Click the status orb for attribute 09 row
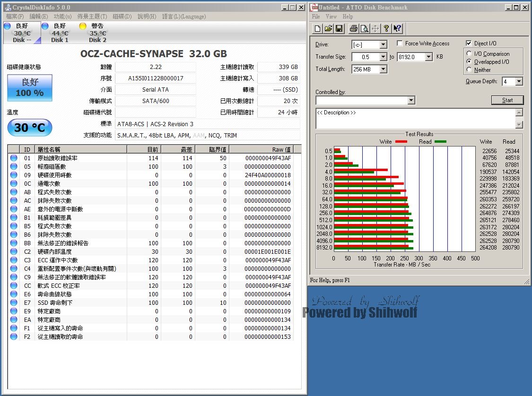The image size is (532, 396). pyautogui.click(x=14, y=175)
